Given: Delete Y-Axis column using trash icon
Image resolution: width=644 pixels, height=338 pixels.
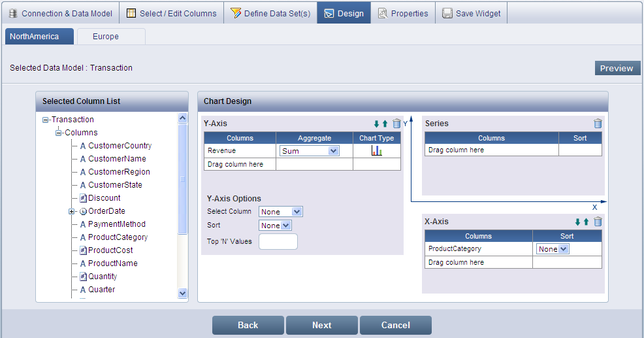Looking at the screenshot, I should coord(396,124).
